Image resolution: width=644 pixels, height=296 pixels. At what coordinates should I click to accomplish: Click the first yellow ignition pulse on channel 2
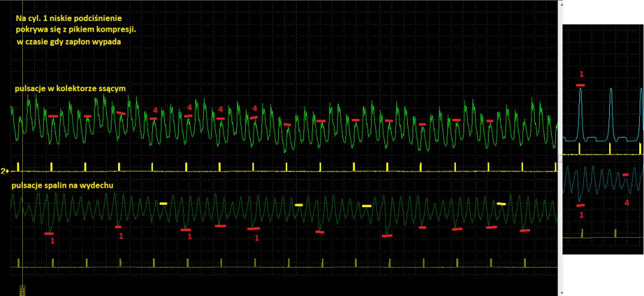point(19,166)
